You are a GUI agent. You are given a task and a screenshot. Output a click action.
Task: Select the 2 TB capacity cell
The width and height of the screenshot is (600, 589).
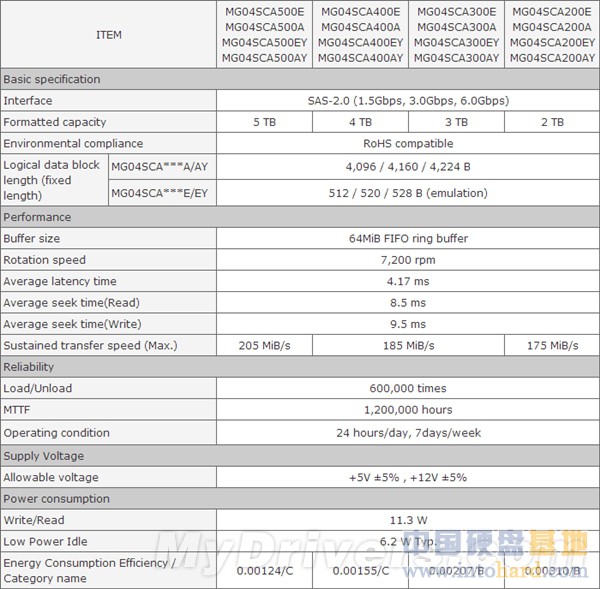[x=552, y=122]
